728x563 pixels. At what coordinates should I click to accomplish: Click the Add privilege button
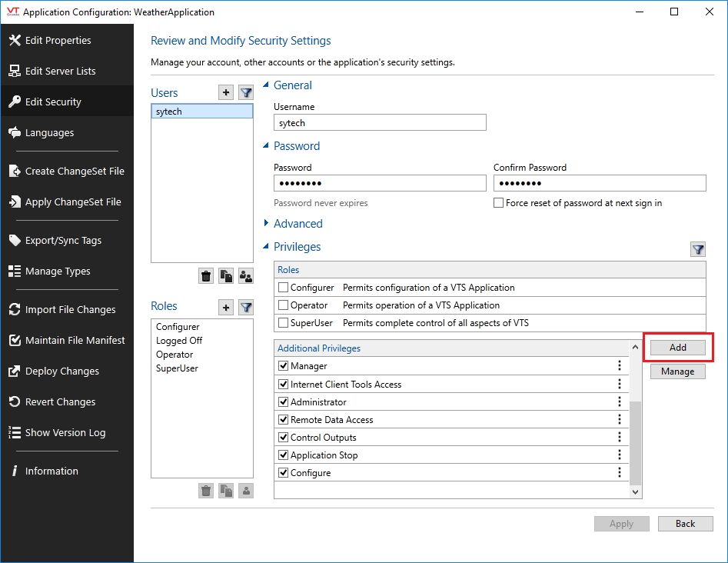coord(678,348)
